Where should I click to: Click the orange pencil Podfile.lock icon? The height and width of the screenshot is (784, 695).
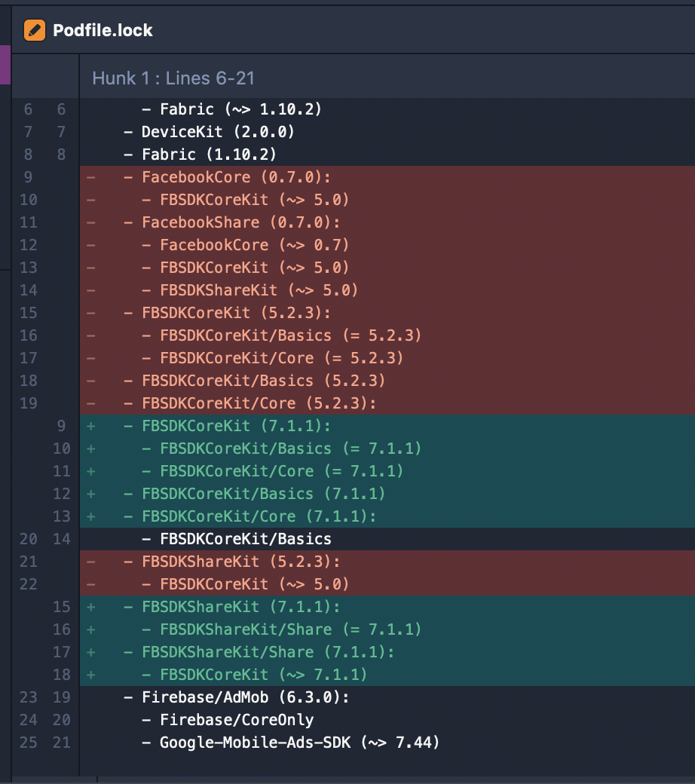[35, 30]
